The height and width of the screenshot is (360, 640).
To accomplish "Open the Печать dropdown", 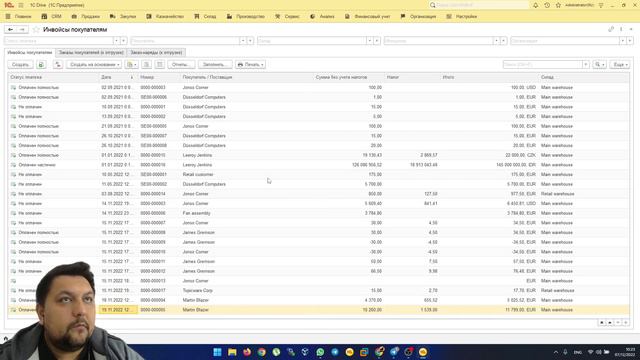I will point(250,64).
